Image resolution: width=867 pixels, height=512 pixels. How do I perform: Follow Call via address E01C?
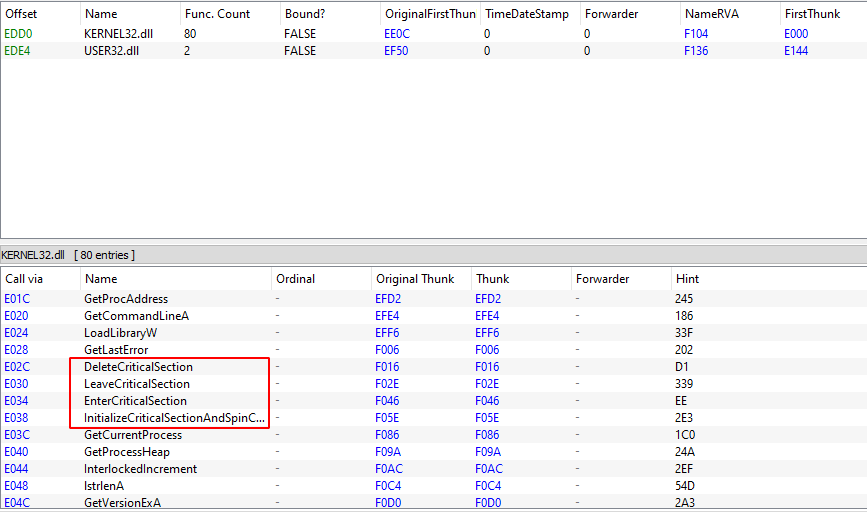pyautogui.click(x=17, y=299)
